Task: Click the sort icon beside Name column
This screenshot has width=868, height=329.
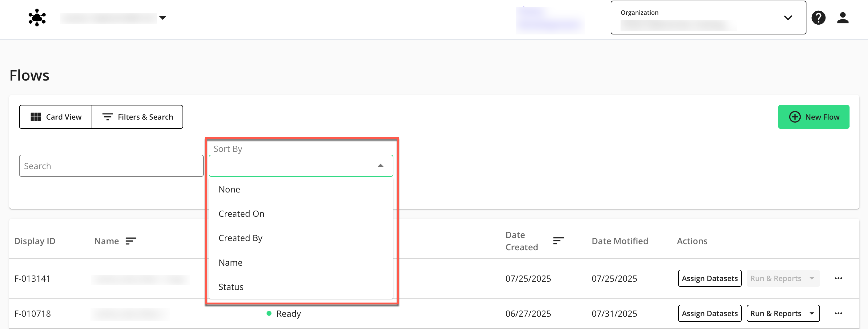Action: tap(131, 241)
